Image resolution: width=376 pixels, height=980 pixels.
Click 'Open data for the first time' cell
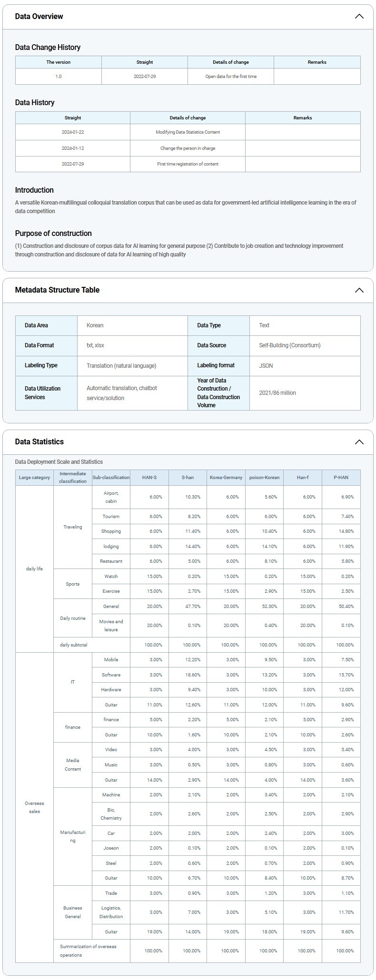click(231, 76)
